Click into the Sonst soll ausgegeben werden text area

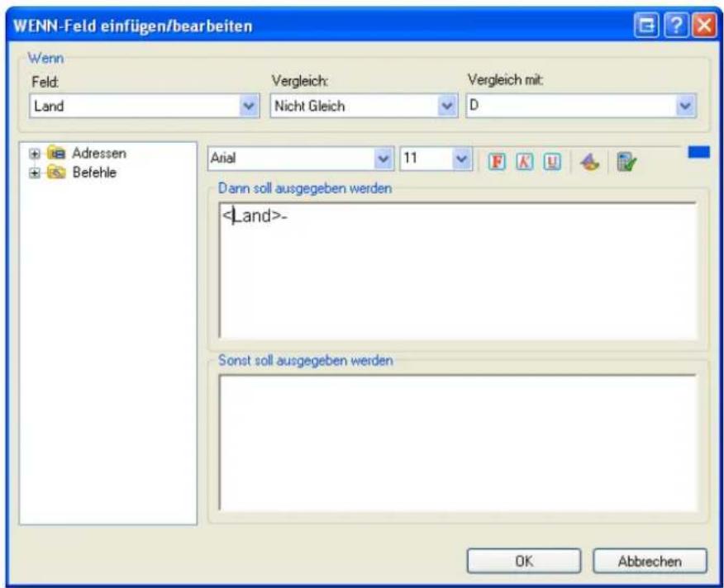(458, 442)
